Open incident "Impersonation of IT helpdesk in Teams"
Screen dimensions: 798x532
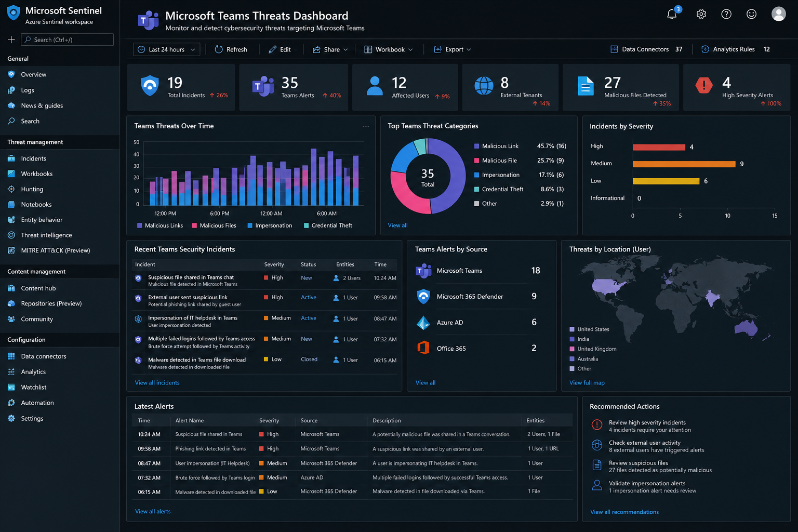[193, 318]
